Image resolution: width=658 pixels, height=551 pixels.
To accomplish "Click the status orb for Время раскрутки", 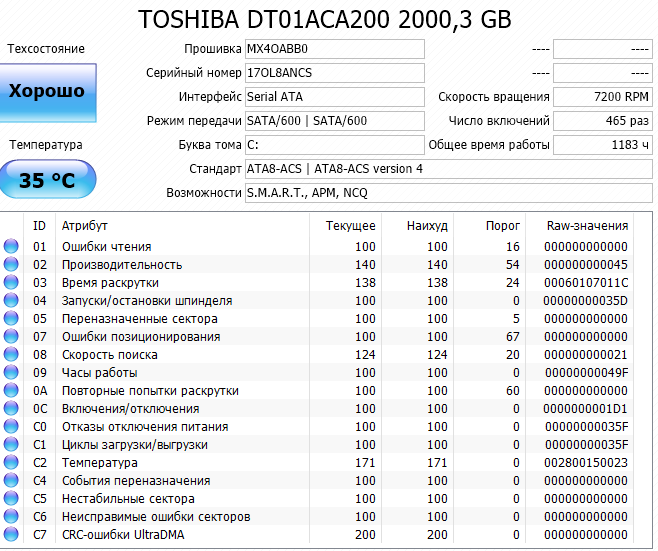I will 11,282.
